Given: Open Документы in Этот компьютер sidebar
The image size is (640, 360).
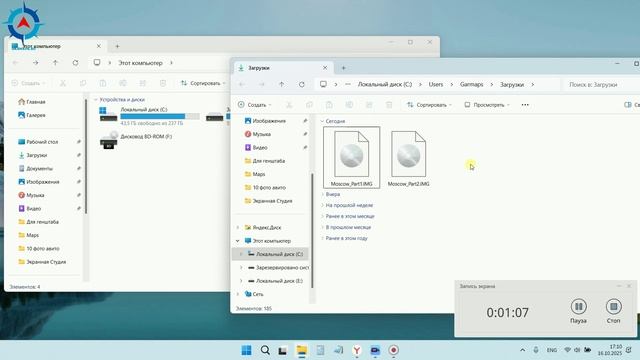Looking at the screenshot, I should pos(40,169).
